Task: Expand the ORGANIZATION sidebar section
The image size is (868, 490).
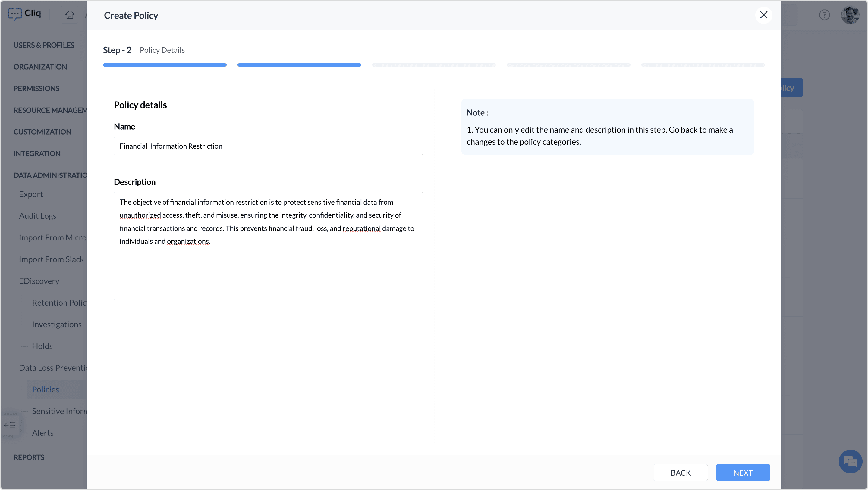Action: point(40,67)
